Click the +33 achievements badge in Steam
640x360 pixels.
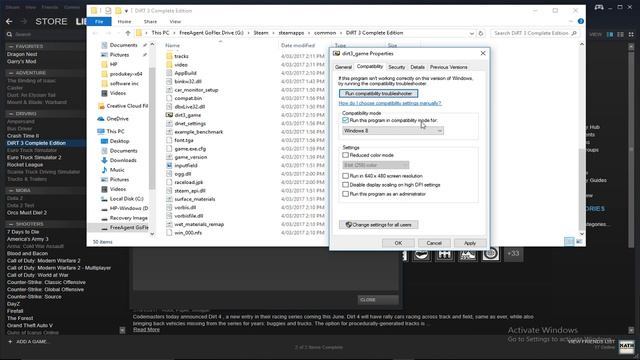pos(513,254)
